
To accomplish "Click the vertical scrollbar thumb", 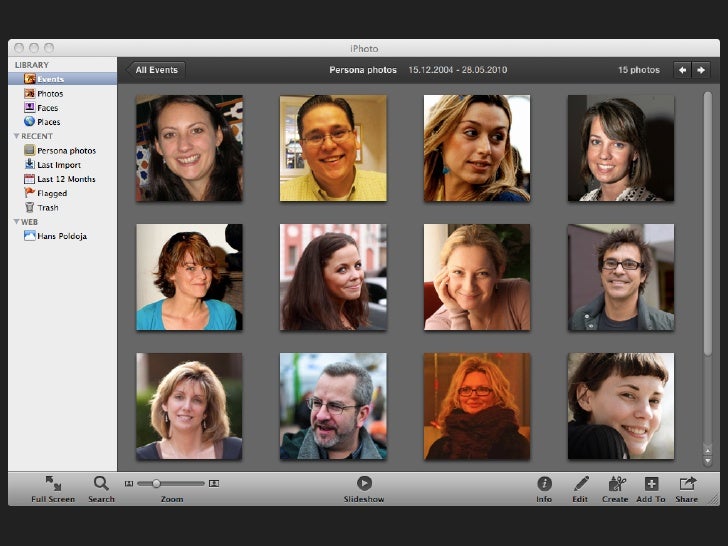I will [708, 224].
